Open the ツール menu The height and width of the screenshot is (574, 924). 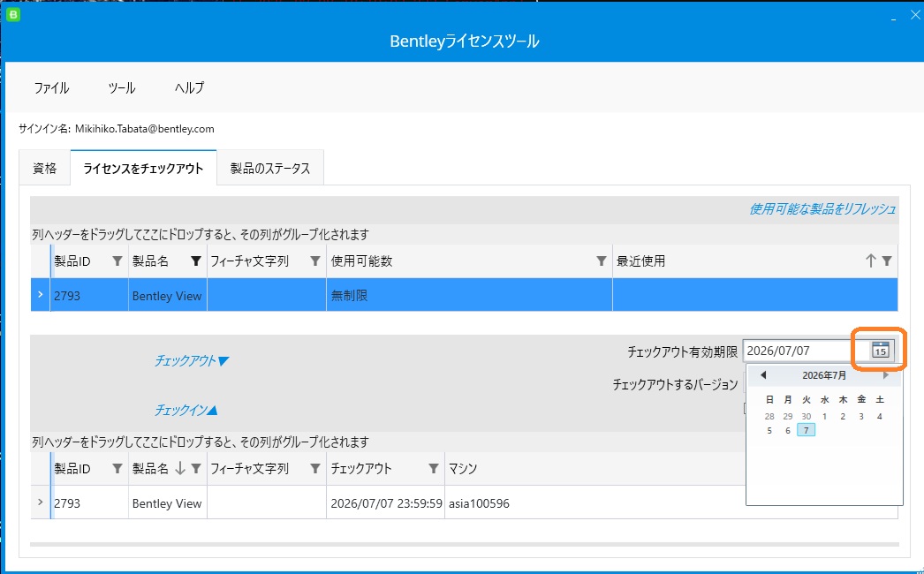pos(121,87)
